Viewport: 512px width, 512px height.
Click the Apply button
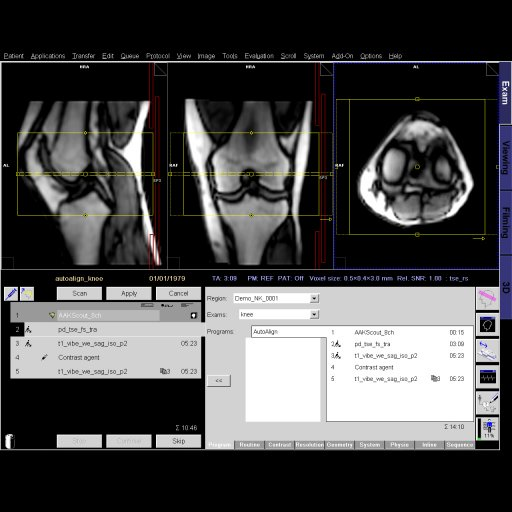pyautogui.click(x=129, y=293)
